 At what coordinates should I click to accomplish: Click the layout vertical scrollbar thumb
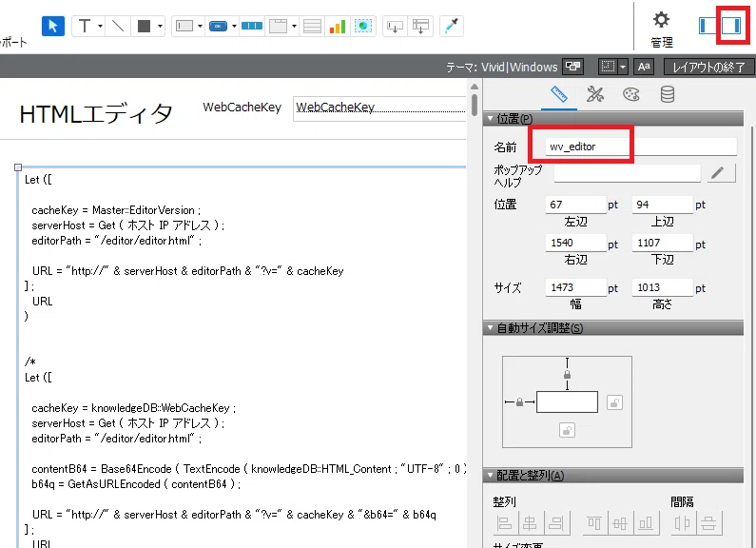point(475,105)
